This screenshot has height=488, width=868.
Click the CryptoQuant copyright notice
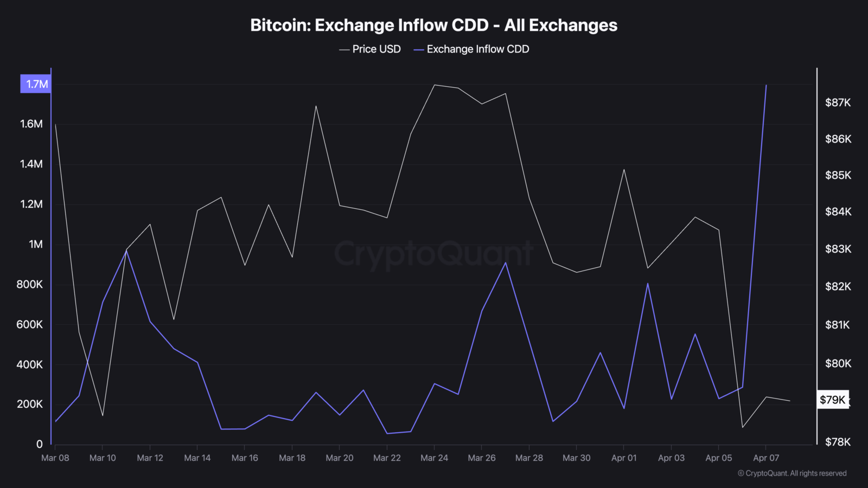(792, 473)
